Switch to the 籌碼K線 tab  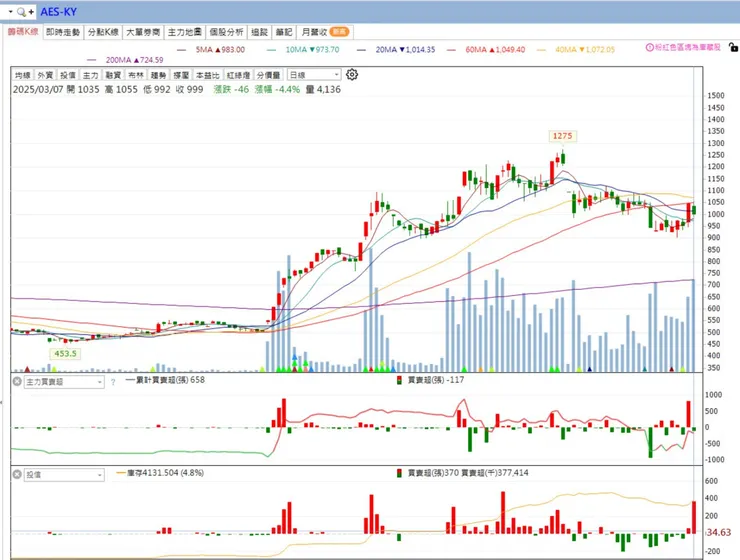pyautogui.click(x=23, y=32)
